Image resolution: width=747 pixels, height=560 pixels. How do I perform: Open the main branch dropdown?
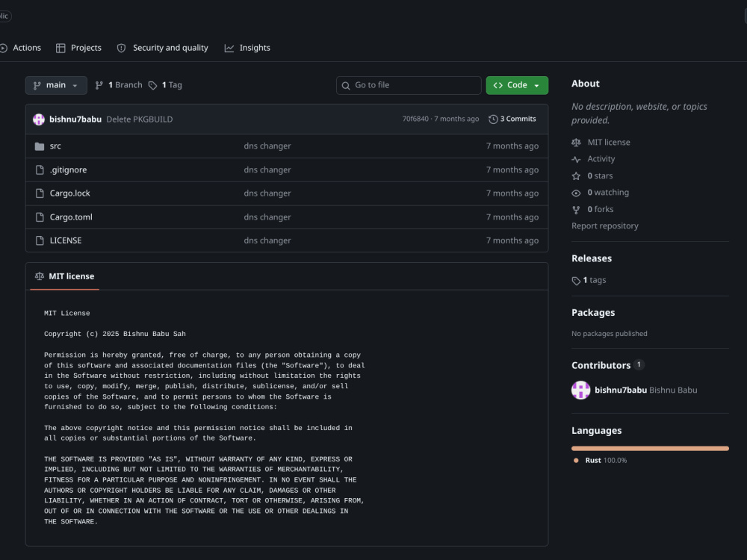pyautogui.click(x=56, y=85)
